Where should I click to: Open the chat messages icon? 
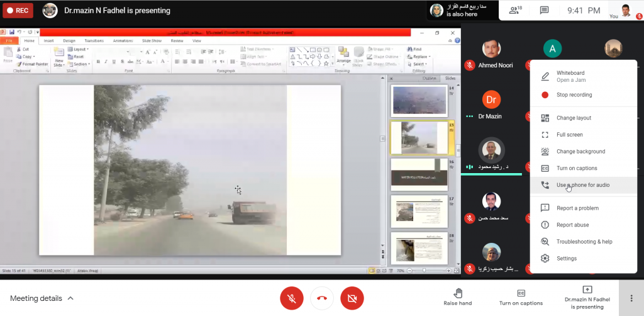[x=544, y=10]
